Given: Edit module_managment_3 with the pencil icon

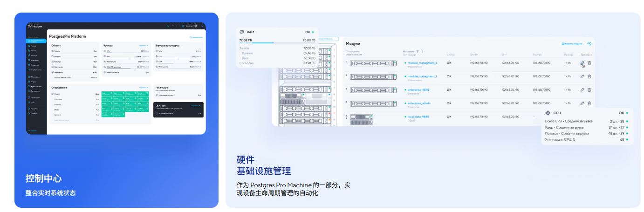Looking at the screenshot, I should click(x=582, y=63).
